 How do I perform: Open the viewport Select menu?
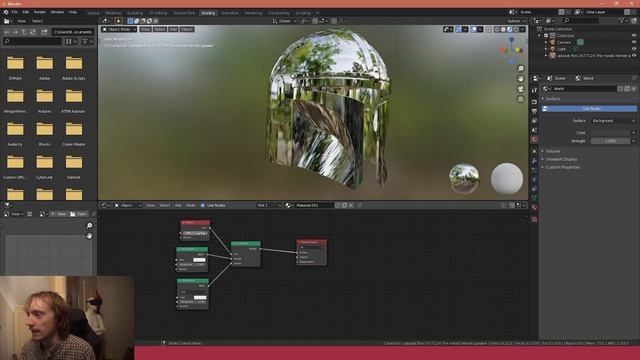[160, 29]
